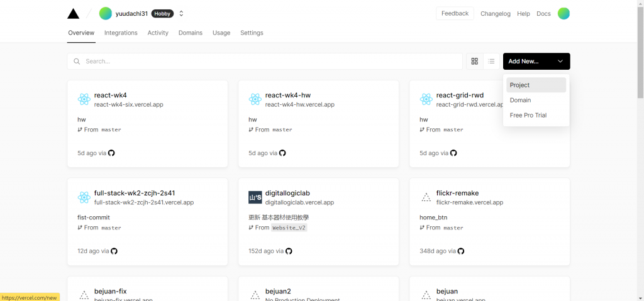Click the Feedback button
Screen dimensions: 644x301
pos(455,14)
